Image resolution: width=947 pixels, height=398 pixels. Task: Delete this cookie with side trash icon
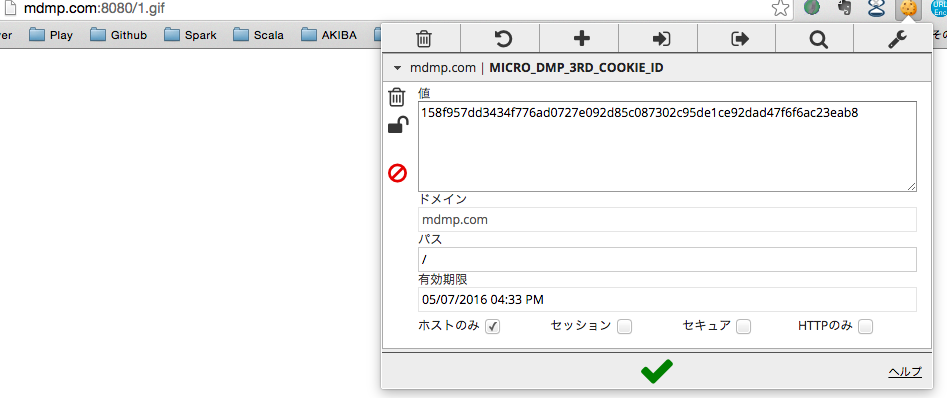[x=397, y=97]
